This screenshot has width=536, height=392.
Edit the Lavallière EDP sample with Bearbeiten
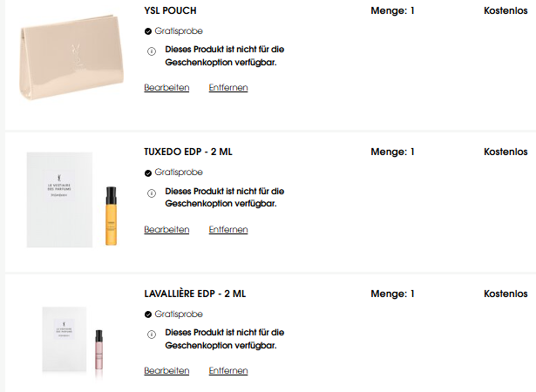[166, 370]
